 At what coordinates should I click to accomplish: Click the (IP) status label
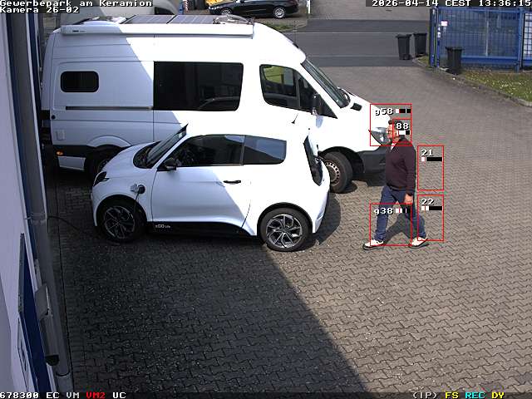click(x=425, y=395)
